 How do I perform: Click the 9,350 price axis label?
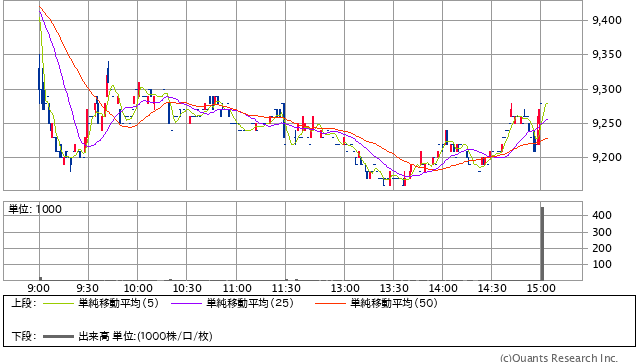[x=607, y=54]
